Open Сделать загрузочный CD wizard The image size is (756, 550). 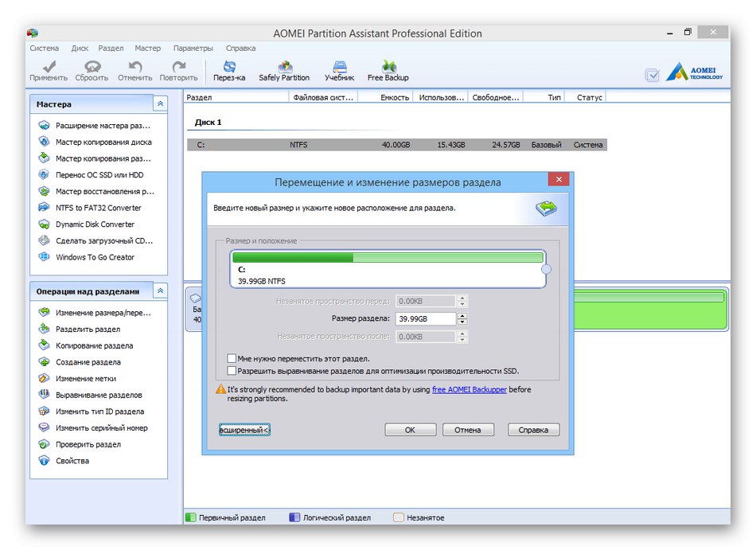pyautogui.click(x=96, y=240)
